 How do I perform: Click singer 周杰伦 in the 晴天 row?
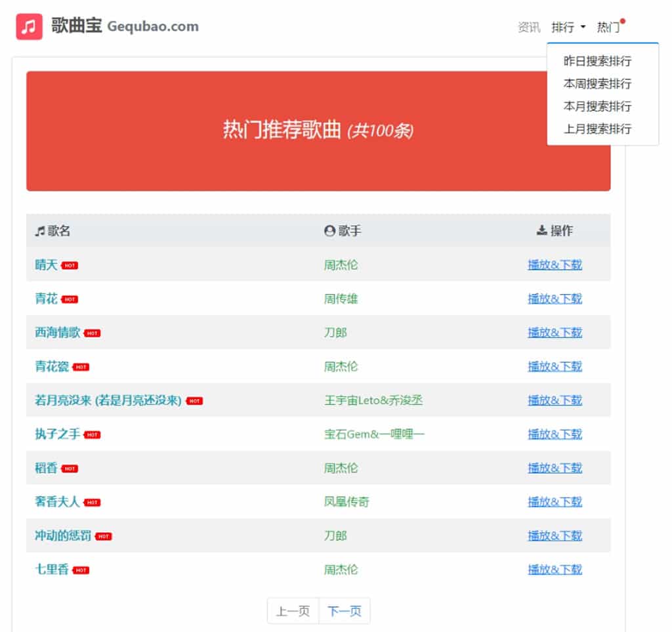coord(341,264)
